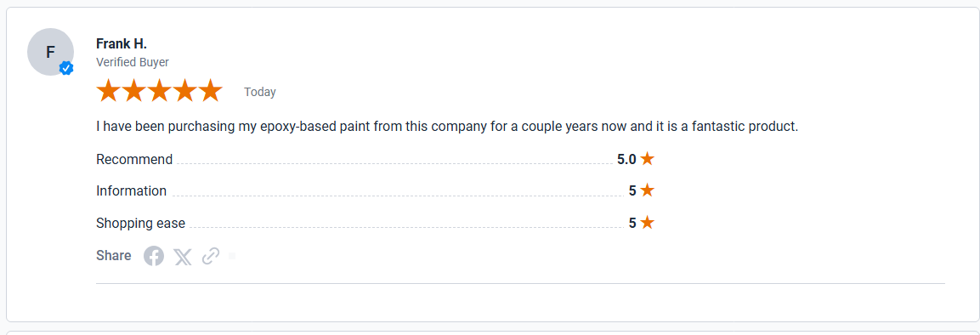Open reviewer name Frank H.
This screenshot has height=335, width=980.
coord(122,43)
